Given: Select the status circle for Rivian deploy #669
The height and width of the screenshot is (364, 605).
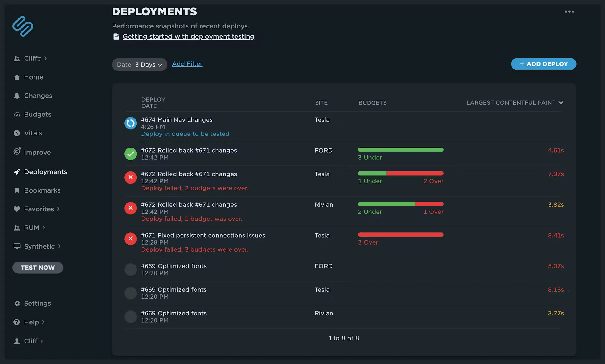Looking at the screenshot, I should 130,317.
